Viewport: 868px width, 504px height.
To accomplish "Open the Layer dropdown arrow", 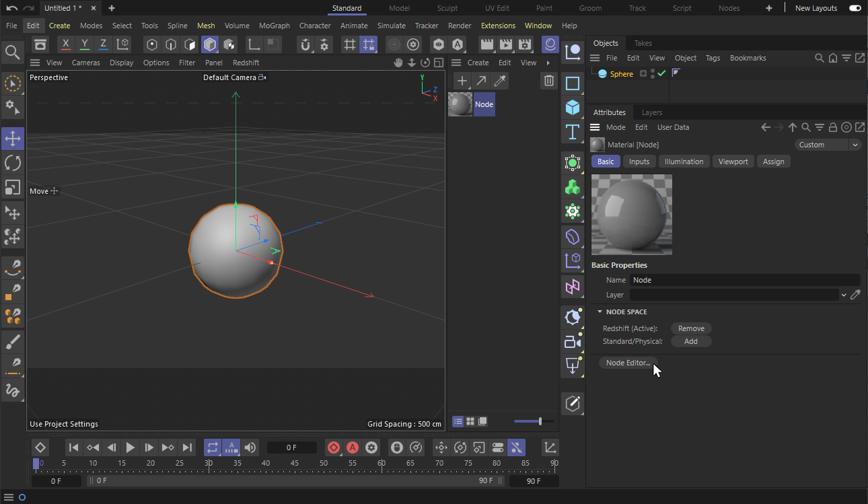I will [x=844, y=295].
